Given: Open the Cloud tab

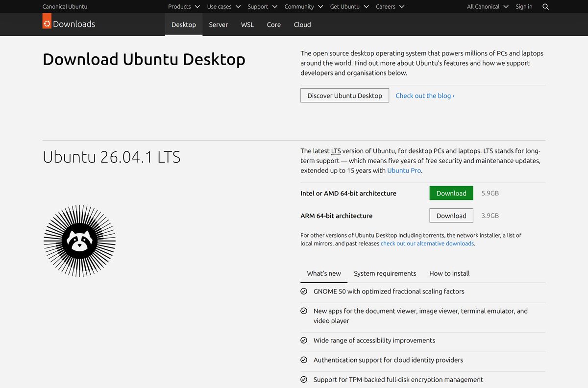Looking at the screenshot, I should click(302, 24).
